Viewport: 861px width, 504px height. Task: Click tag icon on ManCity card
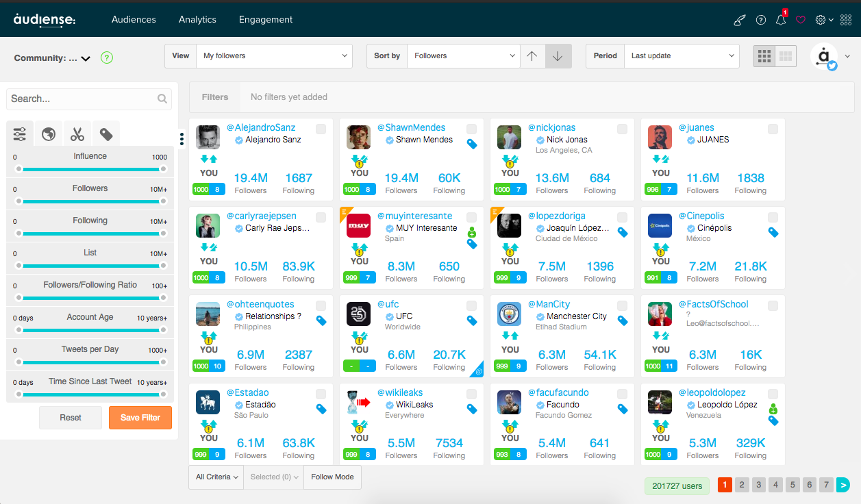coord(623,320)
